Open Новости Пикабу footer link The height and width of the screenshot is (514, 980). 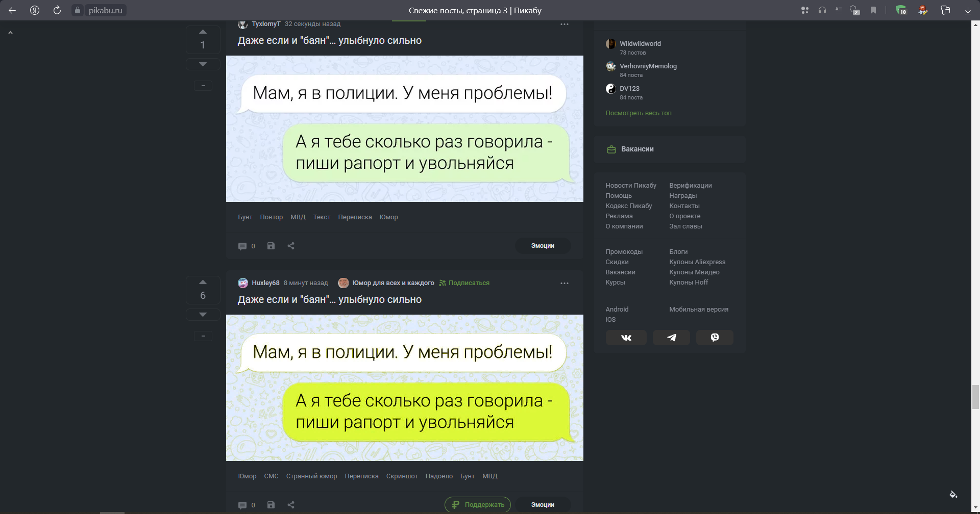click(x=631, y=186)
